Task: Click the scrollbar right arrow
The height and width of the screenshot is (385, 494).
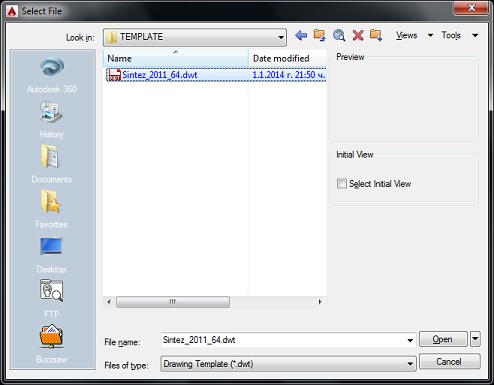Action: point(320,302)
